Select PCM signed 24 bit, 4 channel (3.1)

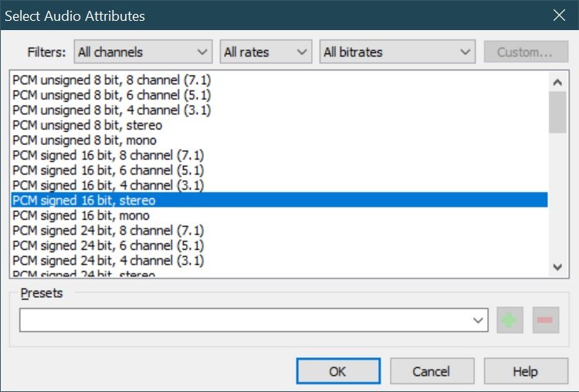pos(109,261)
